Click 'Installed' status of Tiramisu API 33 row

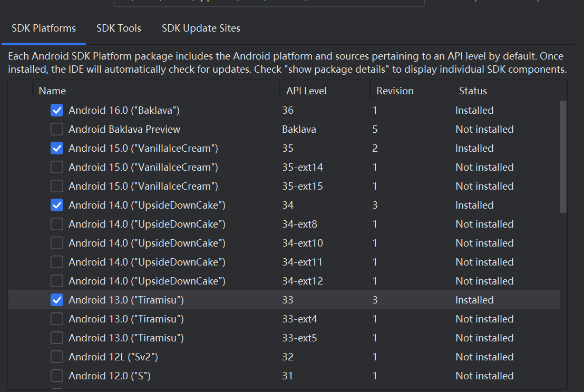474,300
